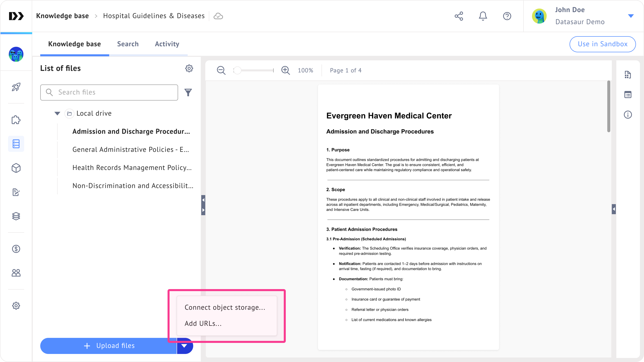Click the zoom out magnifier

(x=221, y=70)
